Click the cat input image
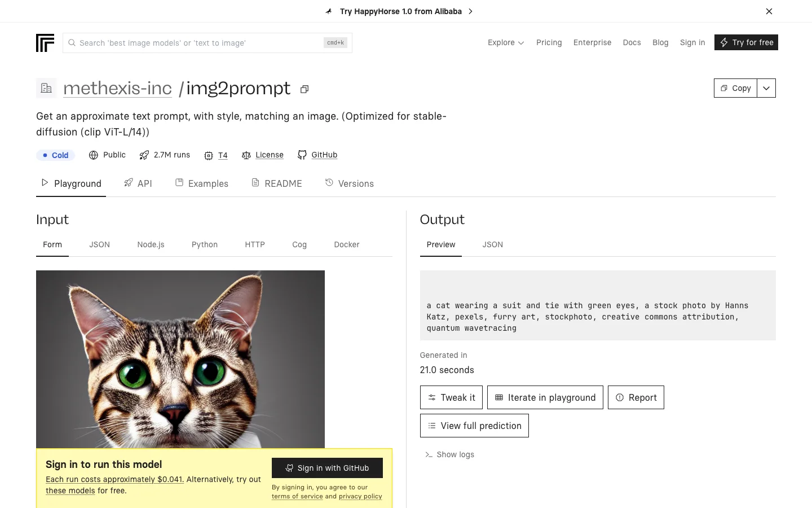This screenshot has width=812, height=508. (x=180, y=359)
